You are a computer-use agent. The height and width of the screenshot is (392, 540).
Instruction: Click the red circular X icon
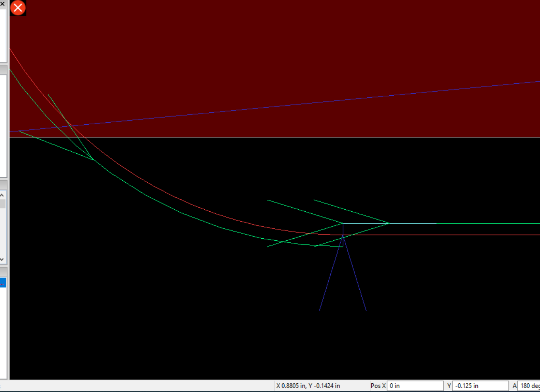pyautogui.click(x=18, y=8)
